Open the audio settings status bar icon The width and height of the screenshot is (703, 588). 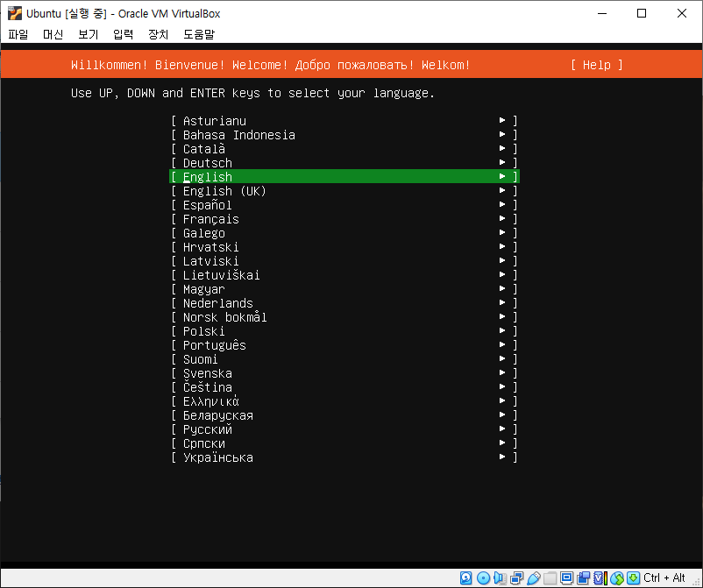[x=500, y=578]
